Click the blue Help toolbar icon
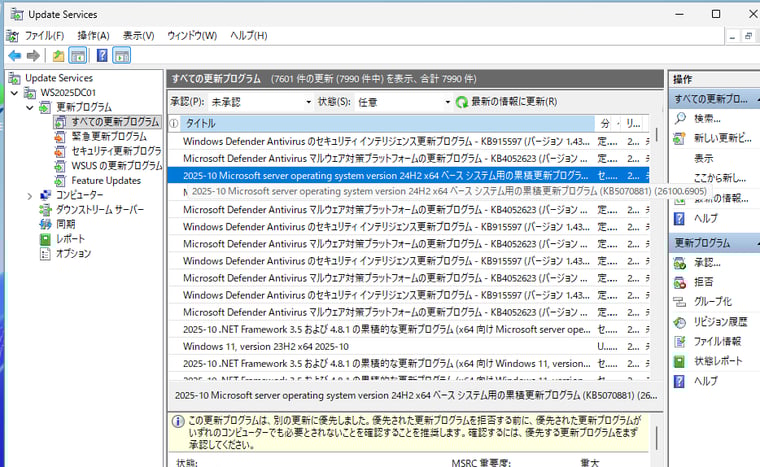Viewport: 760px width, 467px height. pos(102,56)
